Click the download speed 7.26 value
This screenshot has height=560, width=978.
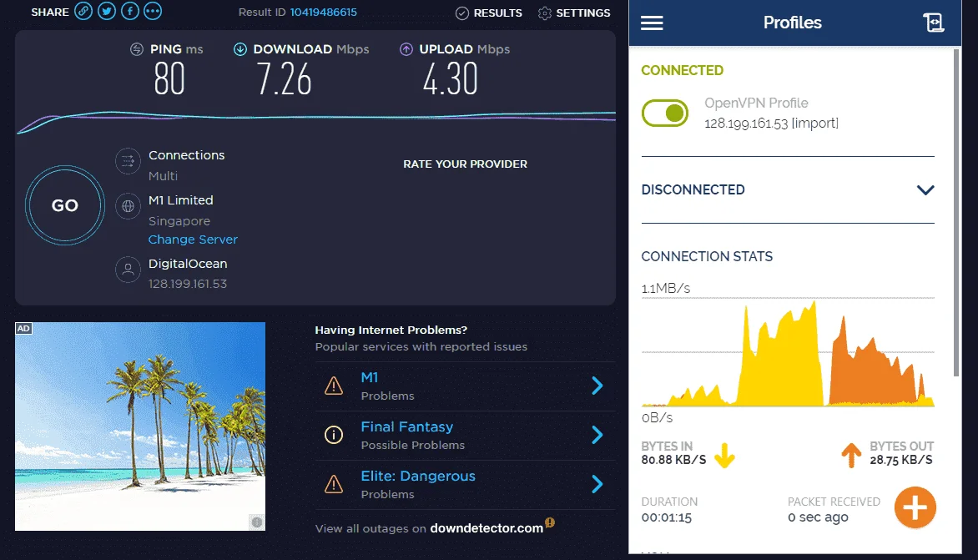coord(284,79)
